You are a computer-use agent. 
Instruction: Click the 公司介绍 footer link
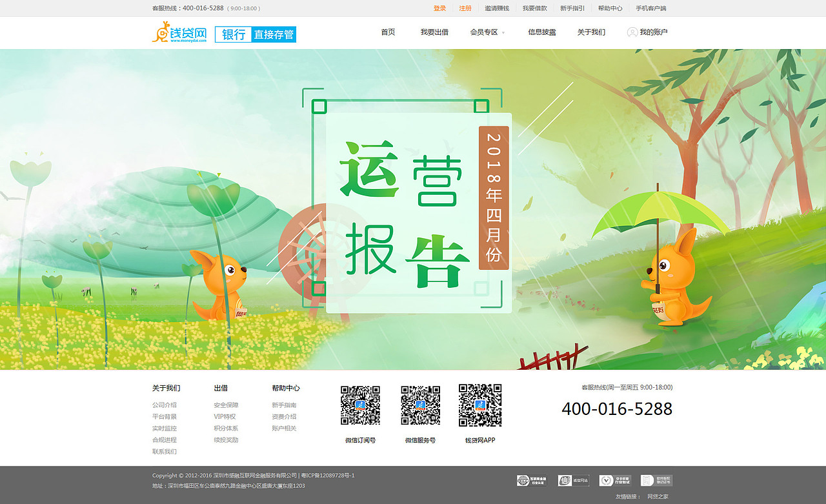click(164, 405)
